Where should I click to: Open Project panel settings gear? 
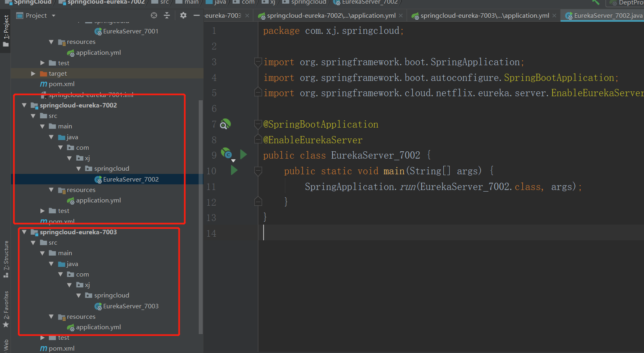pos(183,15)
